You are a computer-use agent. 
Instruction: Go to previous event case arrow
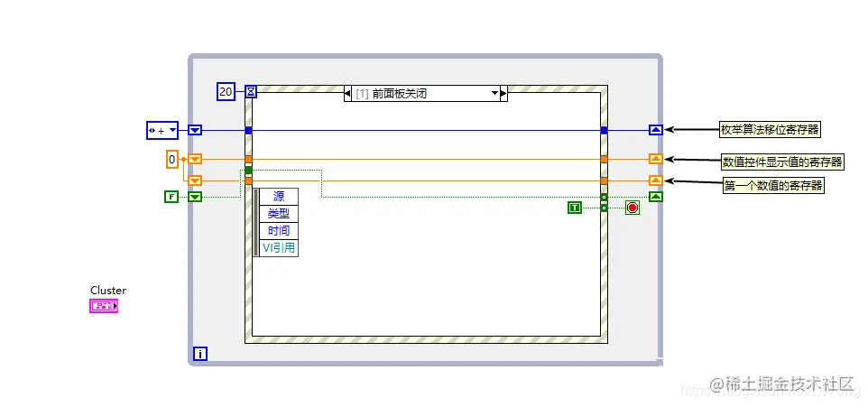click(347, 94)
